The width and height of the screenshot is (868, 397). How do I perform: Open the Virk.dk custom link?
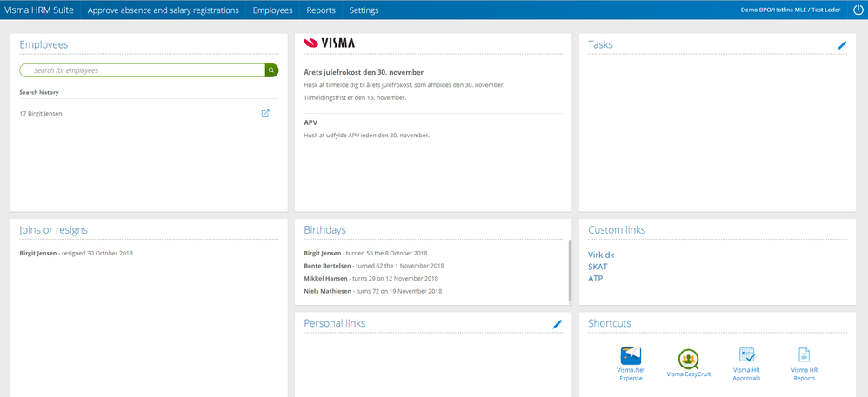coord(601,255)
